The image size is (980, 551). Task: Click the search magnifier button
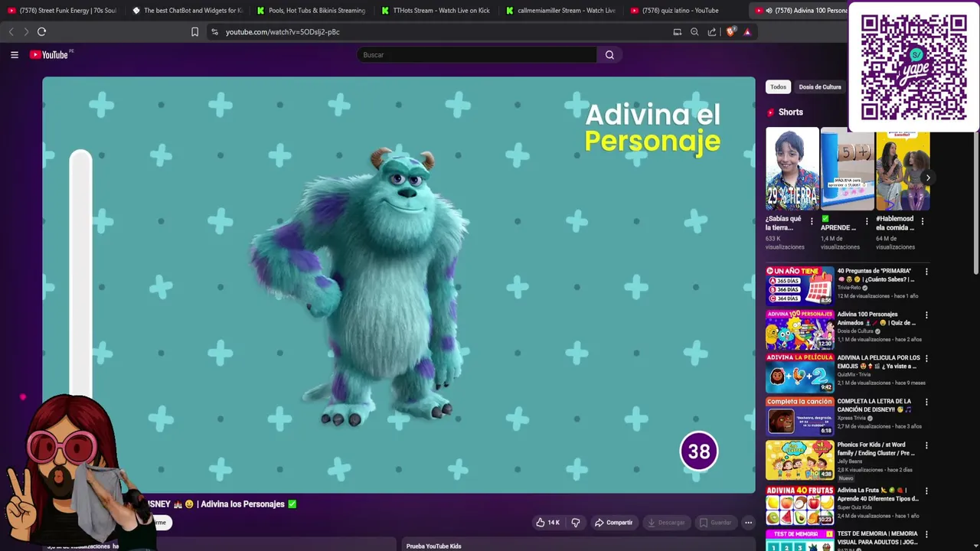[x=609, y=54]
